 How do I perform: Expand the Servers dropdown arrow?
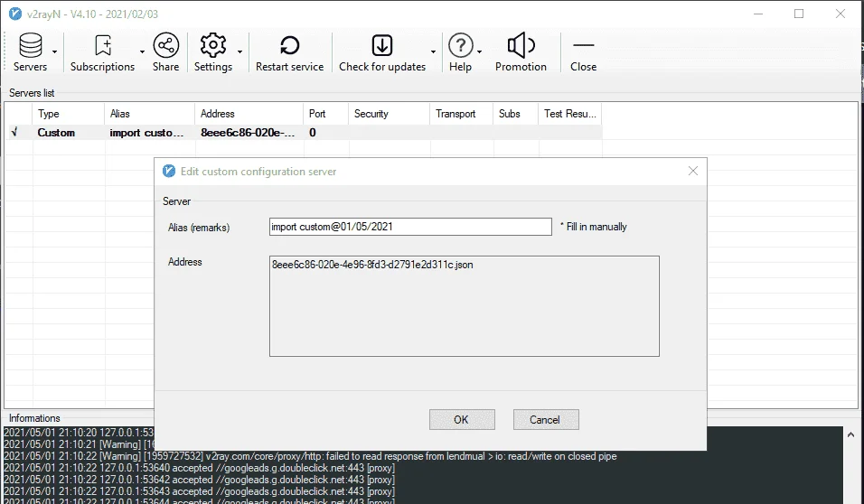coord(54,51)
